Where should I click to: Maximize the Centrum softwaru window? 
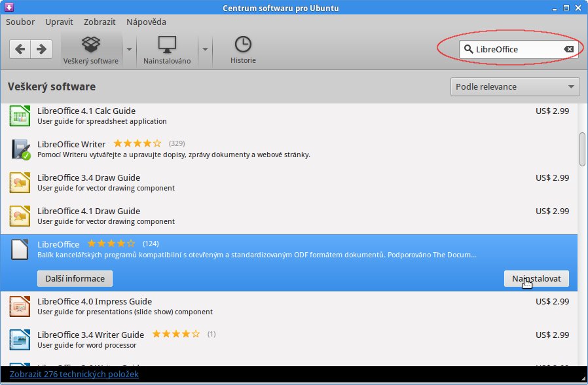point(566,8)
